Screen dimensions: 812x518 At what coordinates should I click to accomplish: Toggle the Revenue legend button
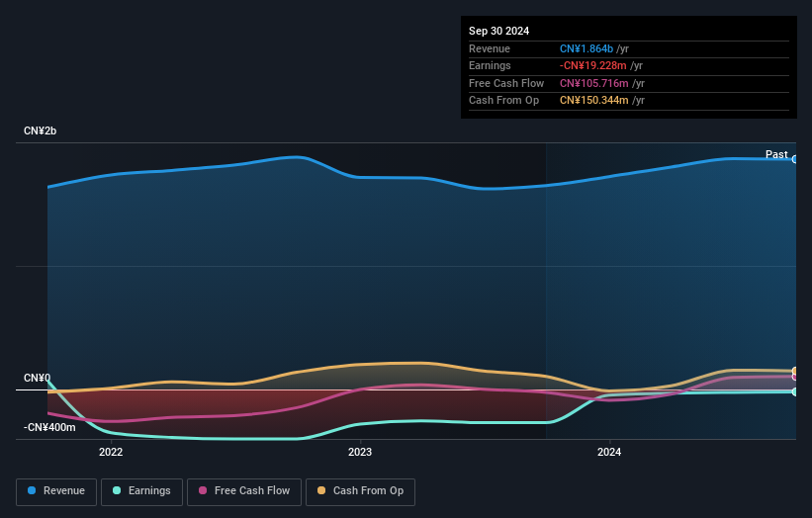point(56,491)
